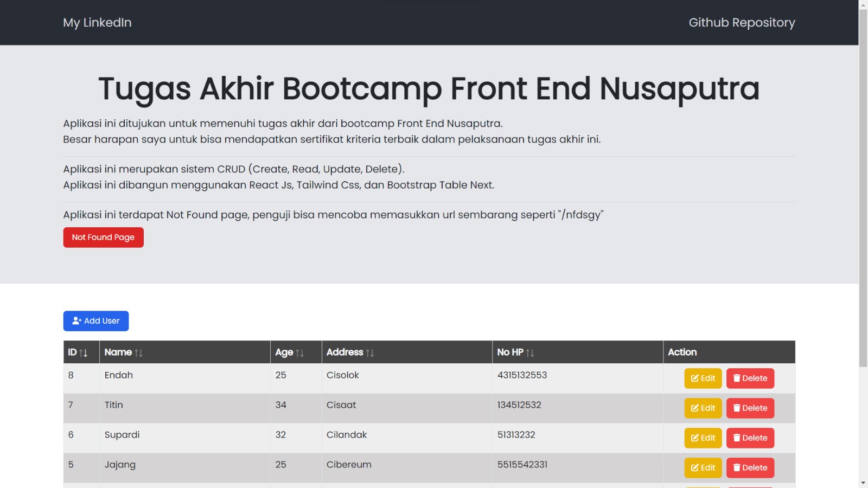Sort by No HP column arrows

coord(530,353)
